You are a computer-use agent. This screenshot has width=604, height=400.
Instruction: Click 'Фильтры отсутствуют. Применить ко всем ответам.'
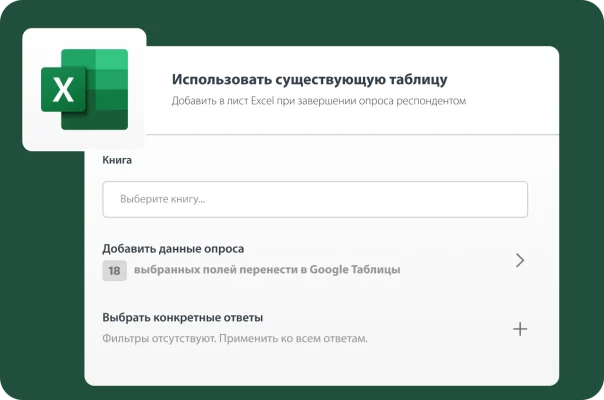[235, 338]
